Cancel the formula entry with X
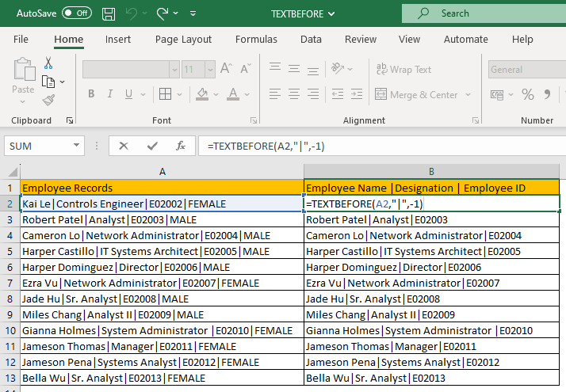 [x=124, y=146]
